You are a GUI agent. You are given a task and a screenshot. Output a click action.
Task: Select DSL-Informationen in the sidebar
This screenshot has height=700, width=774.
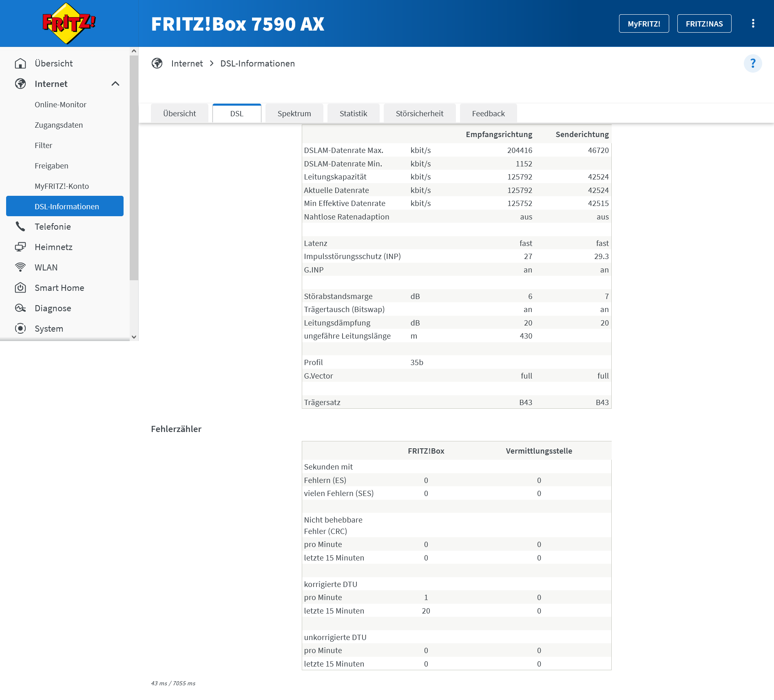click(65, 206)
